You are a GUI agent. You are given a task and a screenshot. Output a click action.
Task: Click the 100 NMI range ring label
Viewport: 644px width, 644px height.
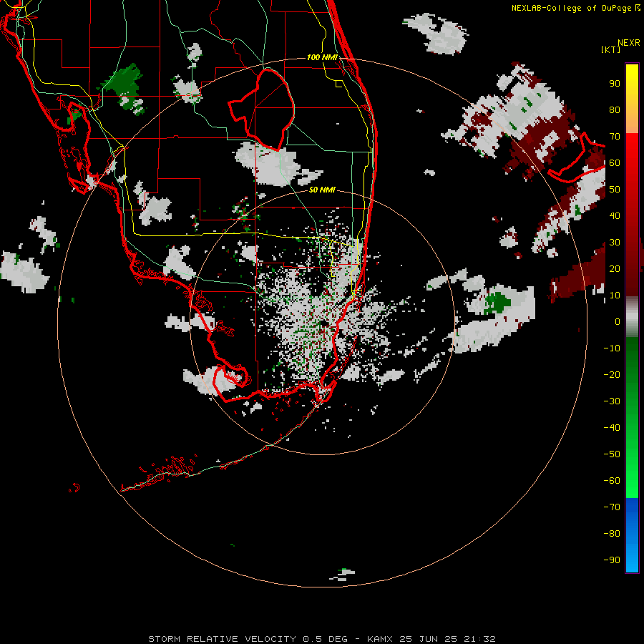(x=322, y=57)
